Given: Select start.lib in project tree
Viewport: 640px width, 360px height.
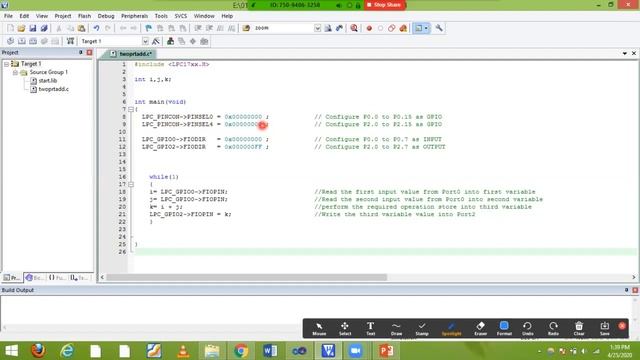Looking at the screenshot, I should pos(47,81).
